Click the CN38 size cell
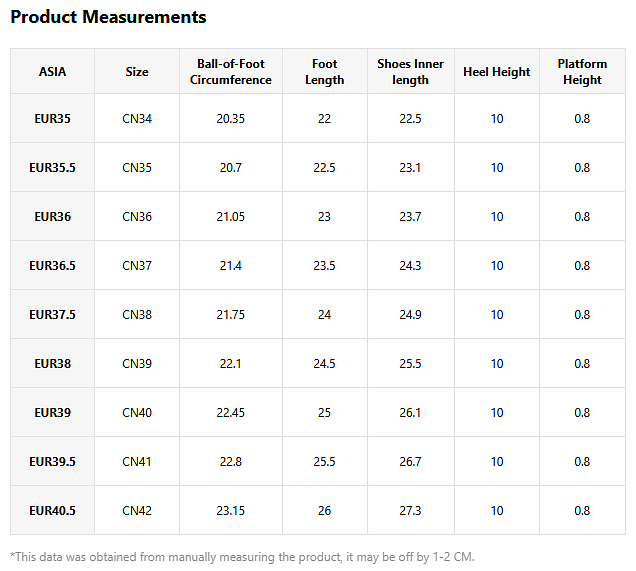Viewport: 636px width, 571px height. 137,315
